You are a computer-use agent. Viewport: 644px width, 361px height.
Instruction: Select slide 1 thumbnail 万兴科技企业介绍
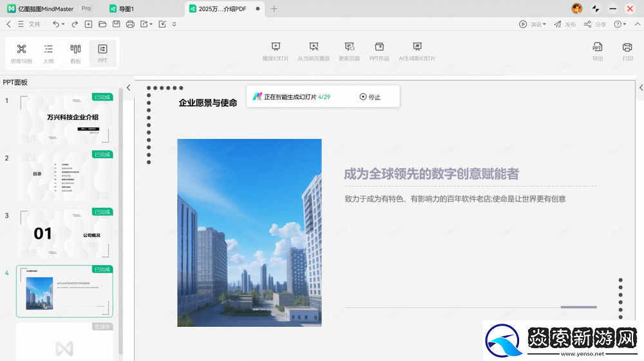point(64,118)
